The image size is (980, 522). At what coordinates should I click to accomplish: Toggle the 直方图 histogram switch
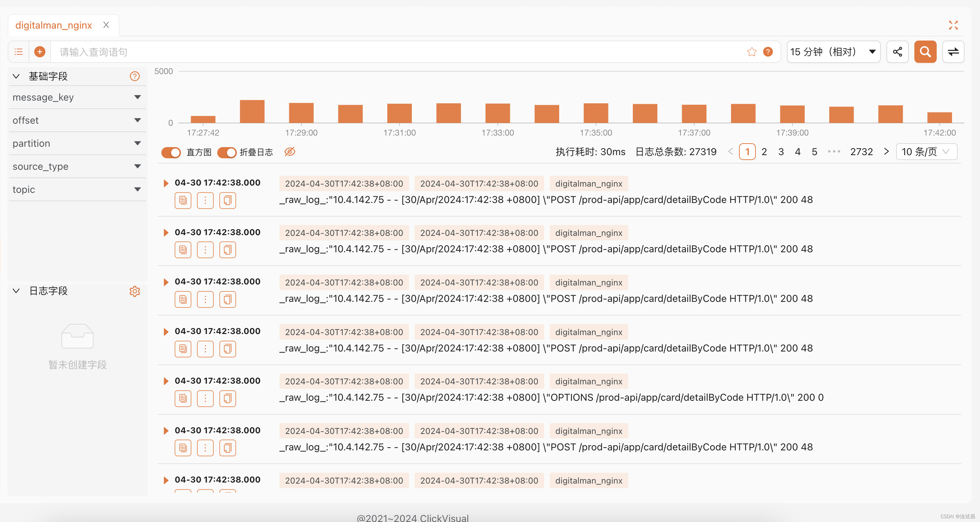(171, 152)
